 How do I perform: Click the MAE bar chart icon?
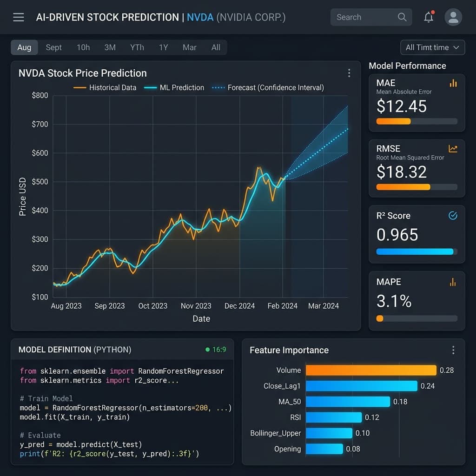coord(453,83)
